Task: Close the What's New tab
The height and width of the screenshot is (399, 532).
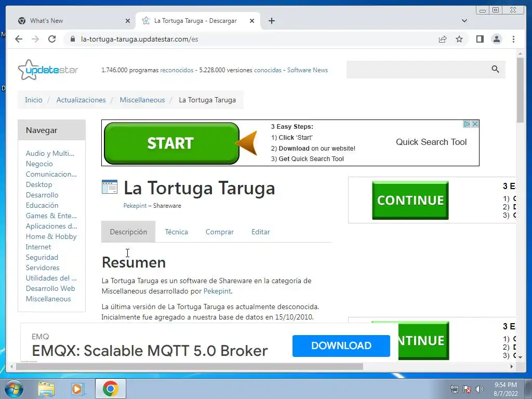Action: [128, 21]
